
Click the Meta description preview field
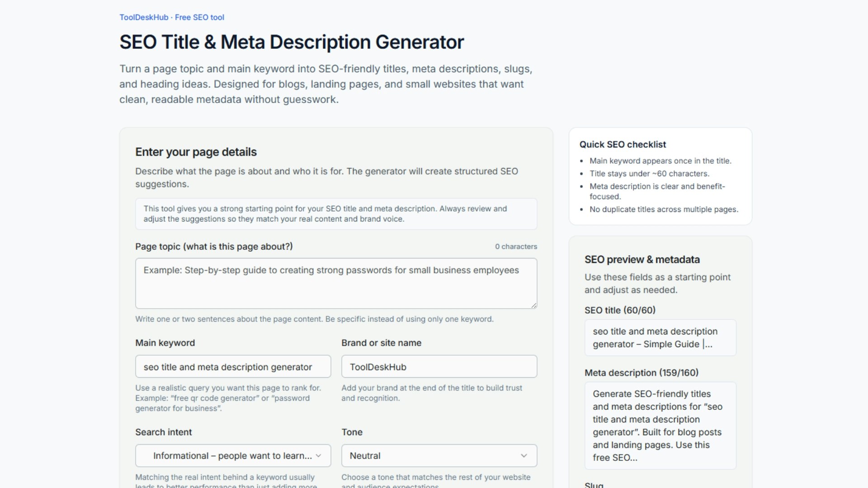660,425
